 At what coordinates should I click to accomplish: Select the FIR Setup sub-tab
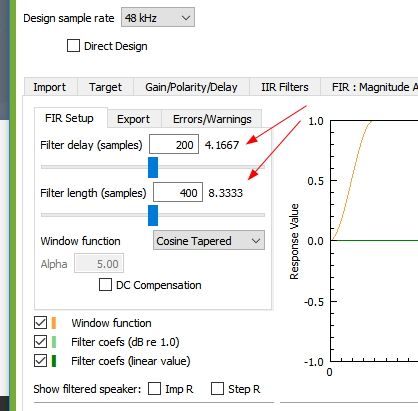[x=70, y=118]
